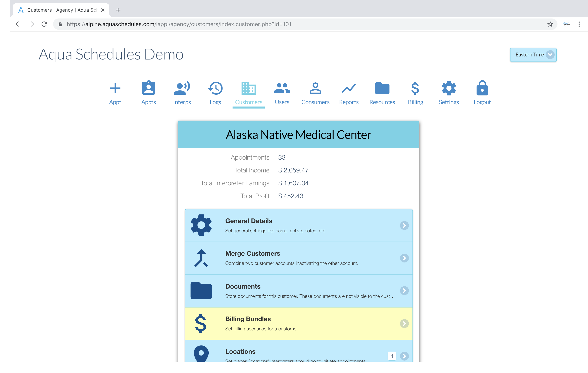Bookmark this page with the star icon
This screenshot has width=588, height=373.
pos(550,24)
